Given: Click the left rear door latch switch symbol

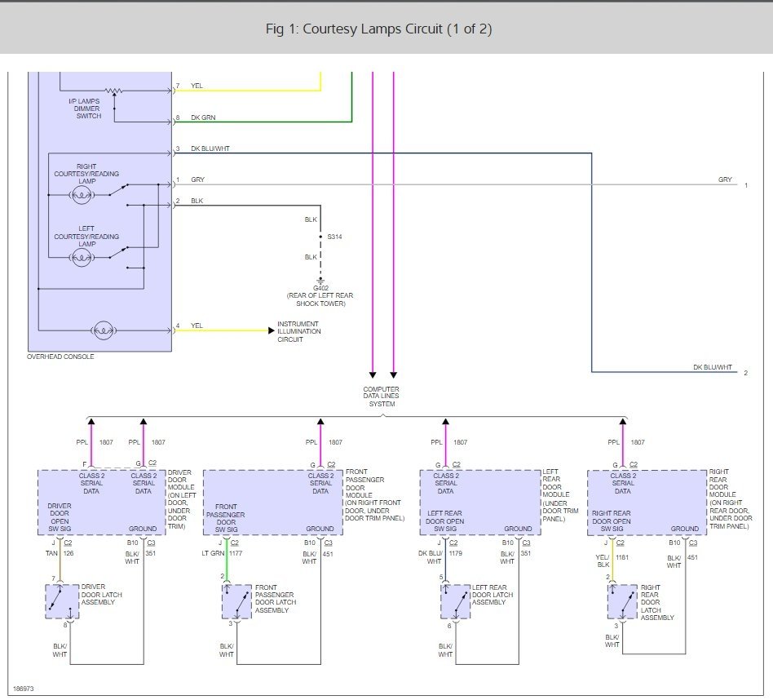Looking at the screenshot, I should 456,602.
